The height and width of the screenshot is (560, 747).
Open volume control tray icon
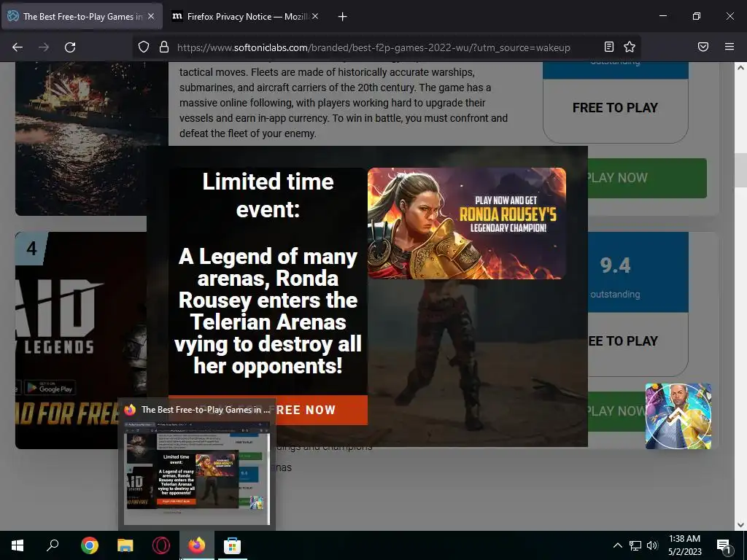tap(652, 545)
